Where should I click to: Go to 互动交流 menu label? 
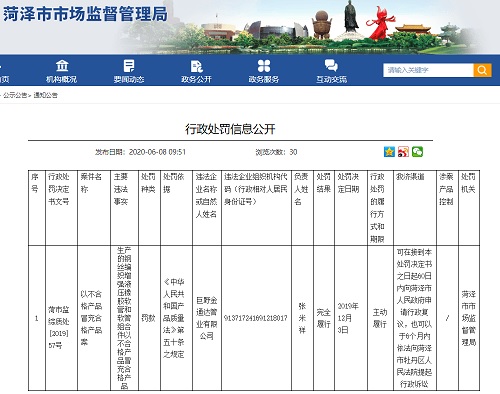(331, 79)
